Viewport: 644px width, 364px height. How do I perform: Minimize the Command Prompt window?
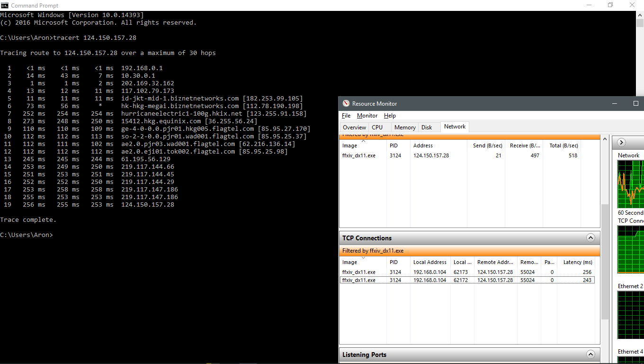(589, 5)
